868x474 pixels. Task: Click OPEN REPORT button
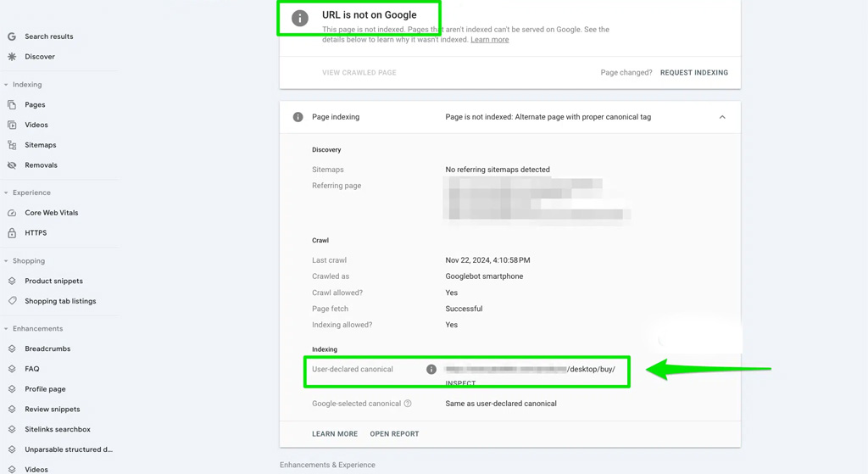point(394,434)
